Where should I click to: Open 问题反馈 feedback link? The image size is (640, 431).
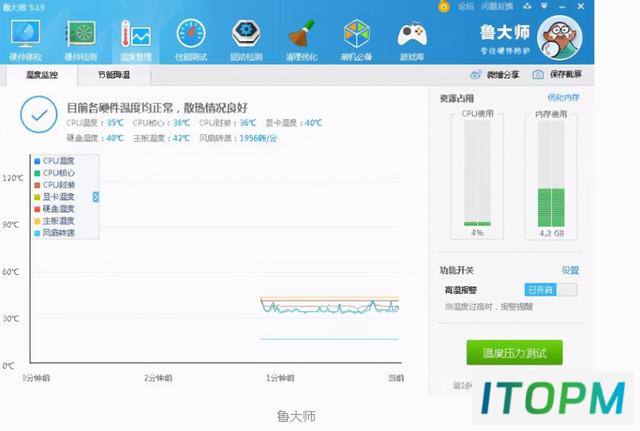point(497,7)
